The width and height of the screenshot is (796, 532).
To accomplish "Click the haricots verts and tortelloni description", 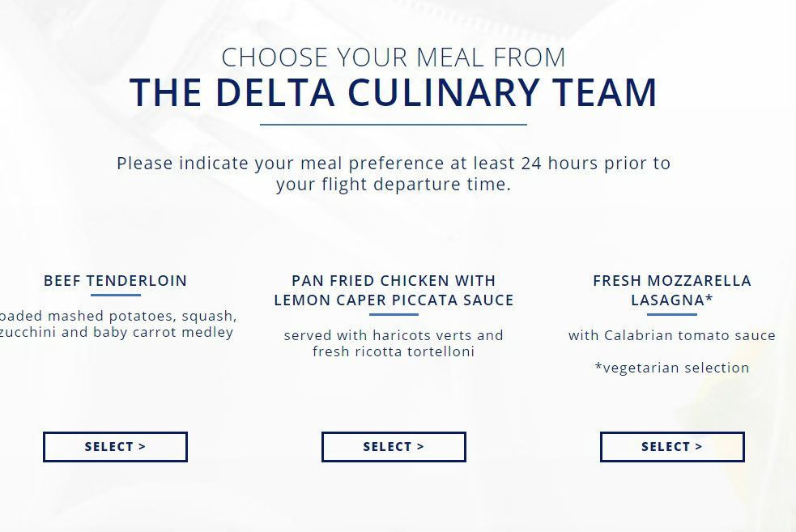I will click(394, 343).
